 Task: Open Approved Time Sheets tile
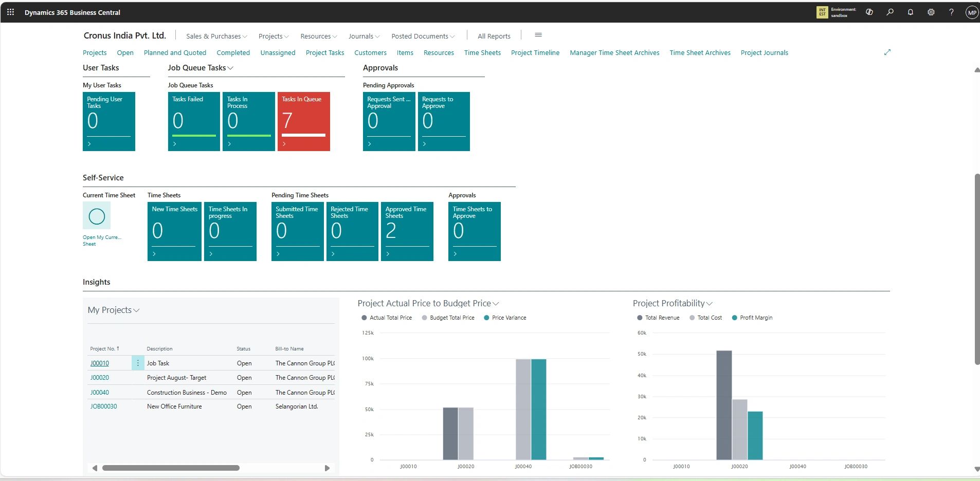[x=407, y=231]
